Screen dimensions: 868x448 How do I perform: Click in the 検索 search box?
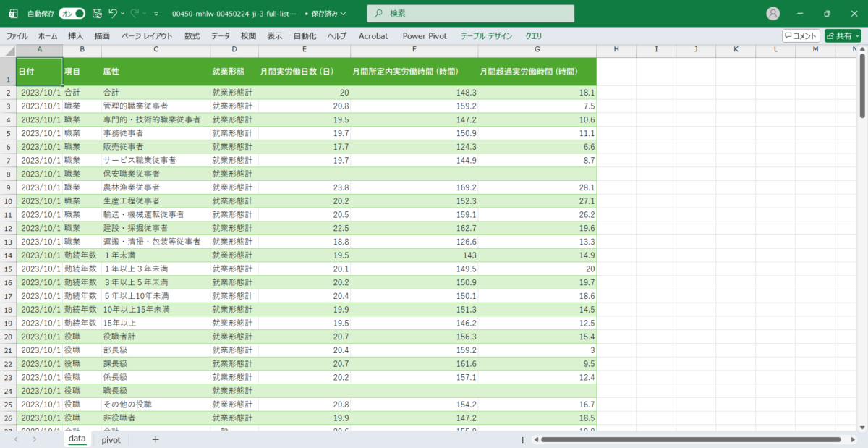(470, 14)
